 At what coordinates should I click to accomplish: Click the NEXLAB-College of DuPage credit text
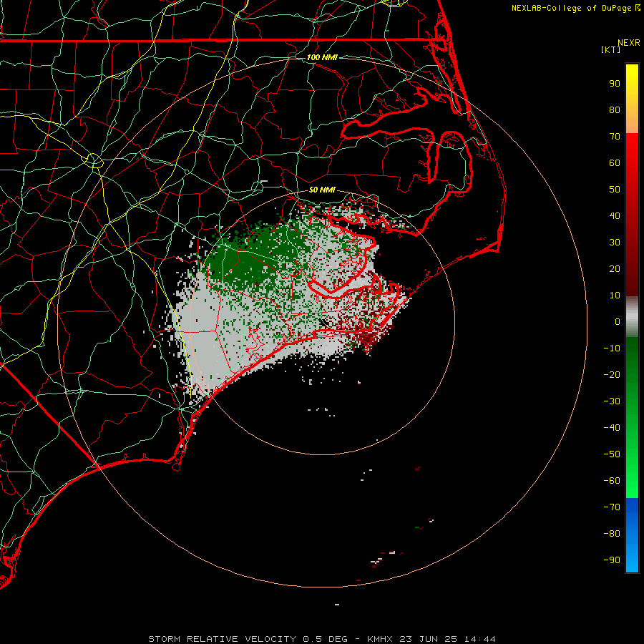(x=575, y=8)
